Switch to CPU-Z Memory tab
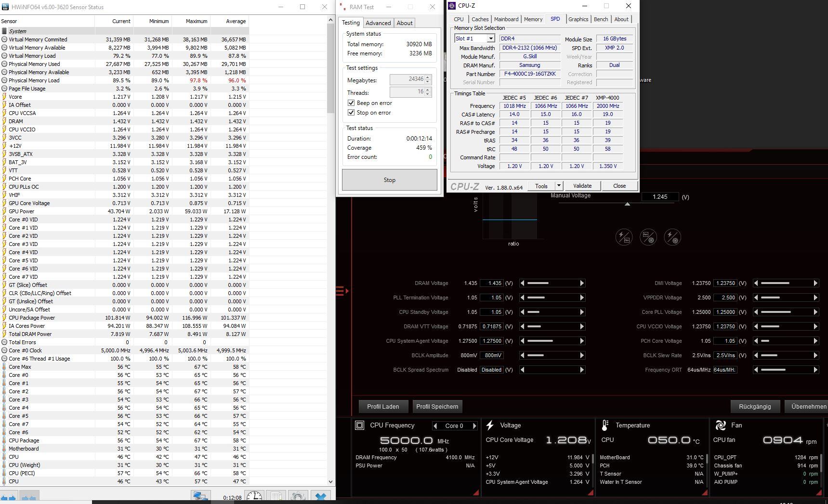828x504 pixels. [x=533, y=19]
